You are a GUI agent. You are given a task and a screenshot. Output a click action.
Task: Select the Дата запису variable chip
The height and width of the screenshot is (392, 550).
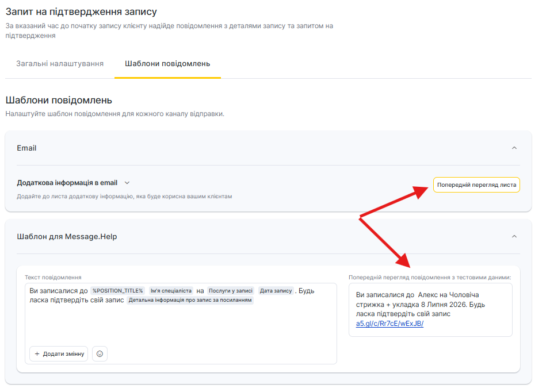click(276, 291)
